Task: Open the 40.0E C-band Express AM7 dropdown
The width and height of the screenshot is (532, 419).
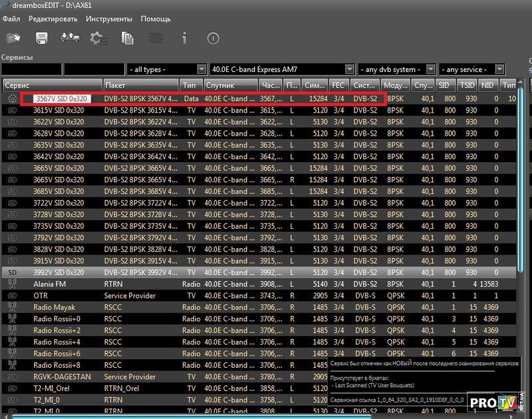Action: coord(349,69)
